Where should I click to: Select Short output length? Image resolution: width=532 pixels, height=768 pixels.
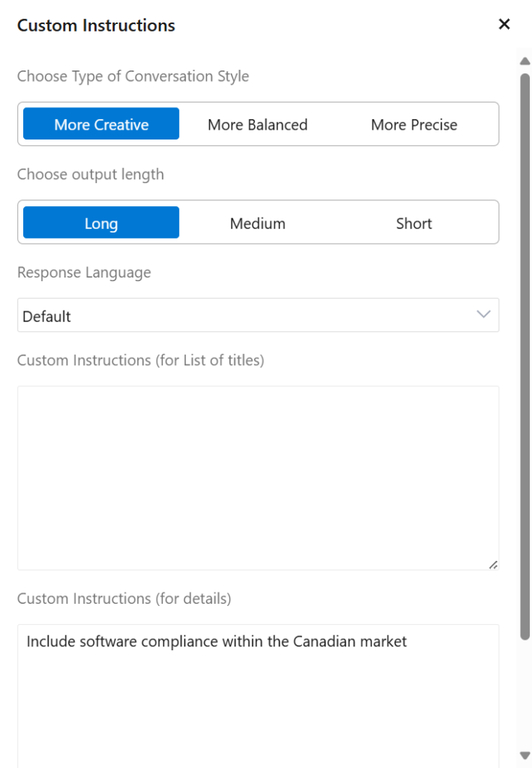[414, 223]
